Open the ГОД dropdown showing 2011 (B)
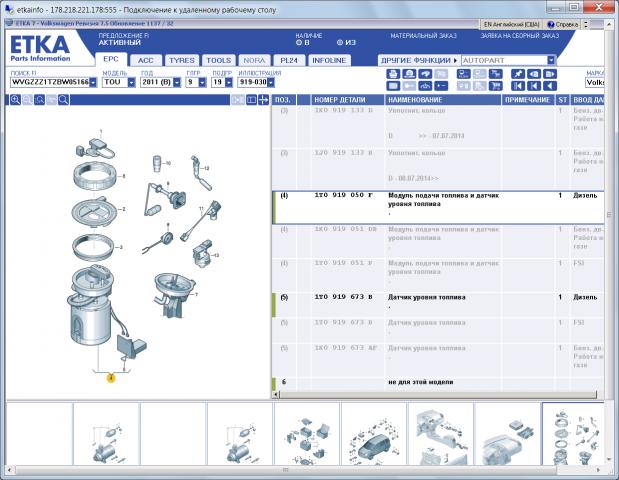 coord(177,82)
